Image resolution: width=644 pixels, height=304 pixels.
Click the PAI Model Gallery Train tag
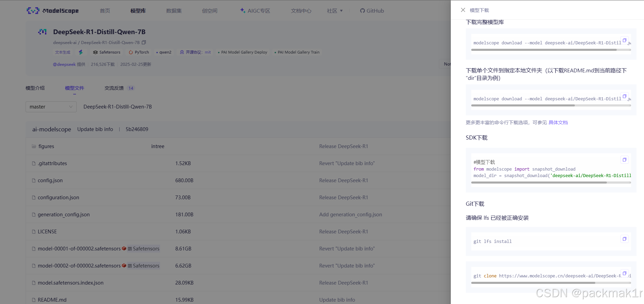click(x=297, y=52)
